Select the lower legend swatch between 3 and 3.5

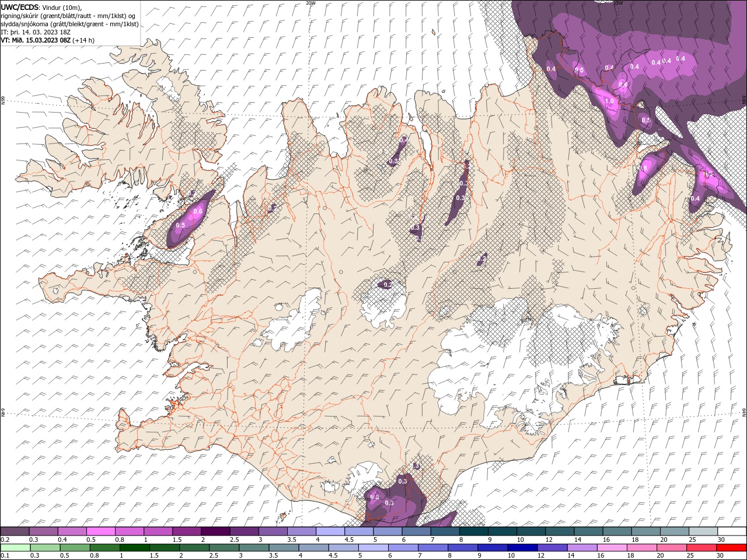pyautogui.click(x=254, y=548)
